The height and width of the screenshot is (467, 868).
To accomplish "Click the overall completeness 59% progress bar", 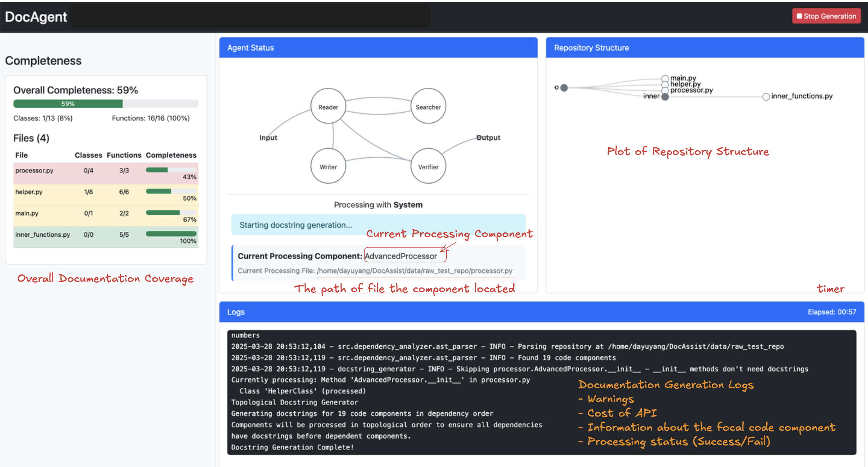I will [106, 104].
